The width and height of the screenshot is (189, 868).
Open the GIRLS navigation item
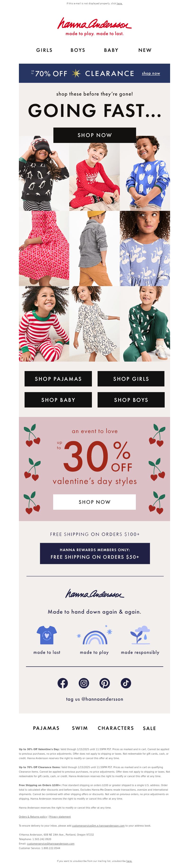click(x=44, y=50)
